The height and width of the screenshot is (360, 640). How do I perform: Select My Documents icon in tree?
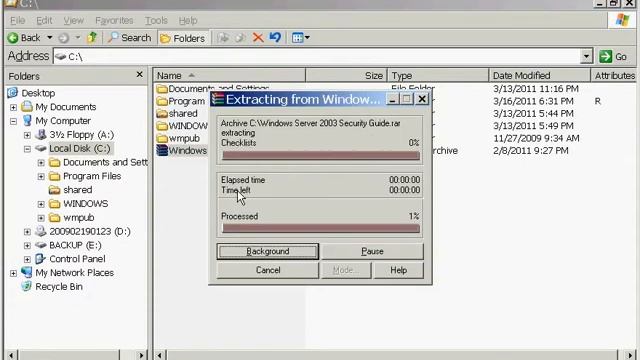27,107
